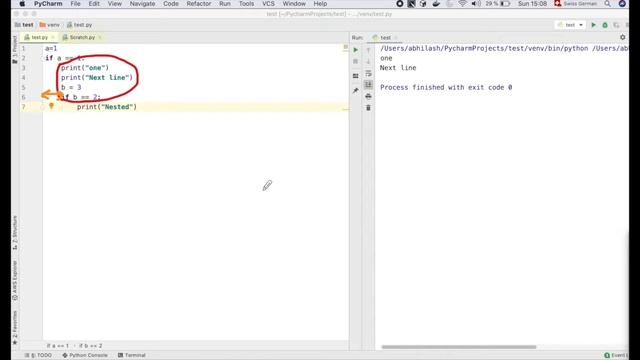Toggle scroll to end in the Run console
Screen dimensions: 640x360
pyautogui.click(x=368, y=84)
